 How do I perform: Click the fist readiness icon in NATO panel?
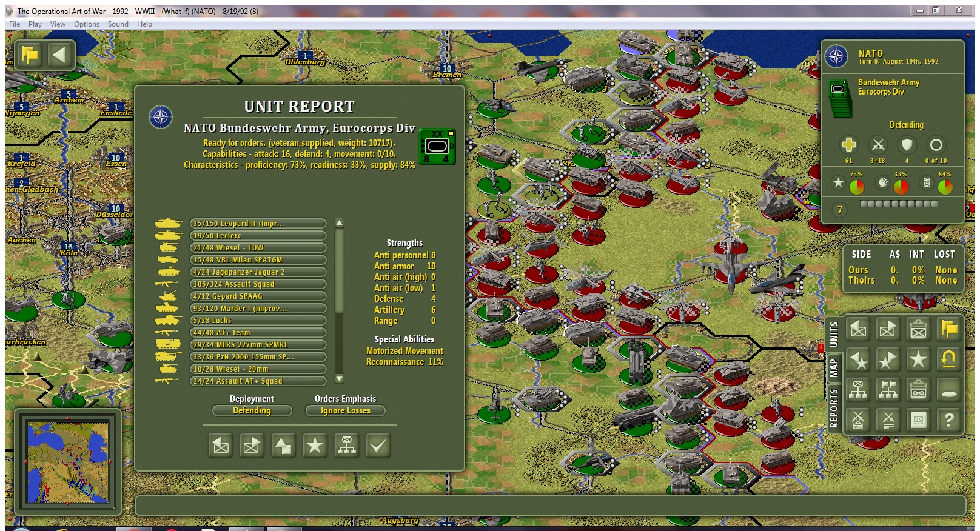[x=882, y=182]
